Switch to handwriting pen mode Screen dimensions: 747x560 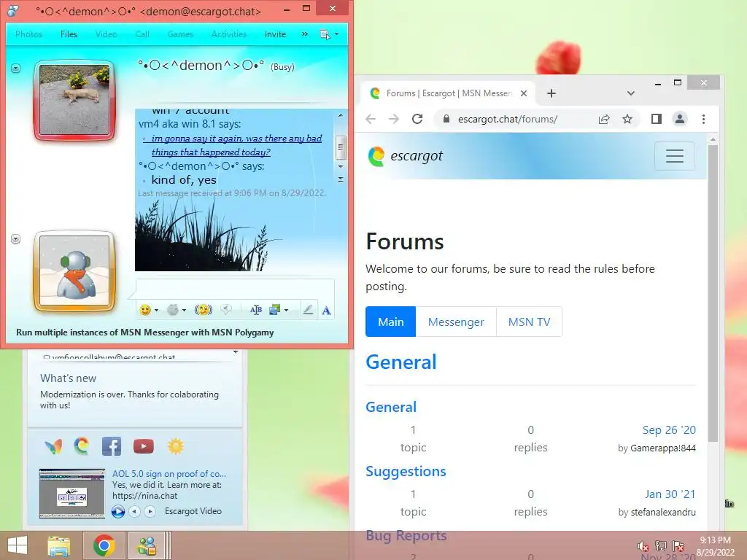pyautogui.click(x=309, y=310)
